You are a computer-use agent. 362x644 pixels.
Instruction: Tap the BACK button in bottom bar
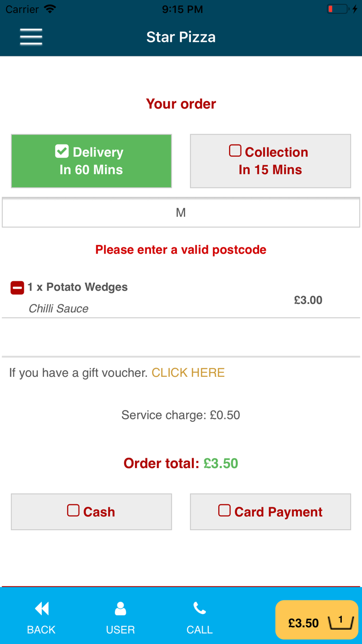[x=41, y=630]
